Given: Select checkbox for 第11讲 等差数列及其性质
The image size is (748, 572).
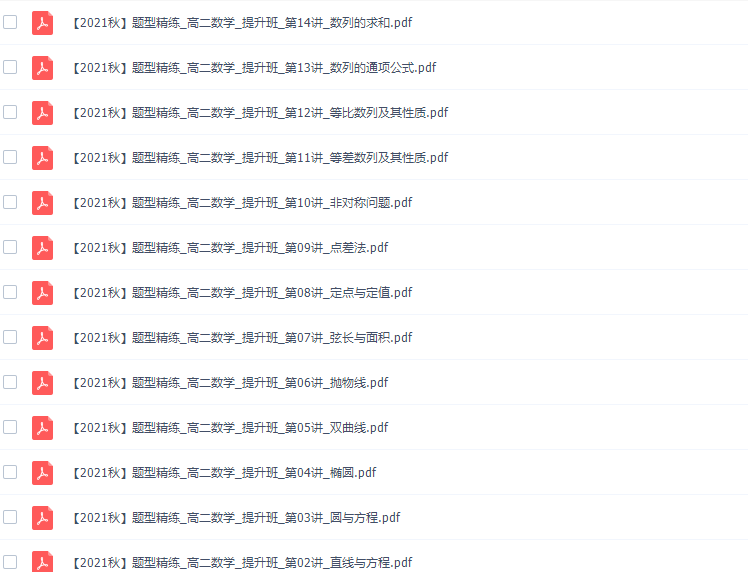Looking at the screenshot, I should (x=10, y=157).
